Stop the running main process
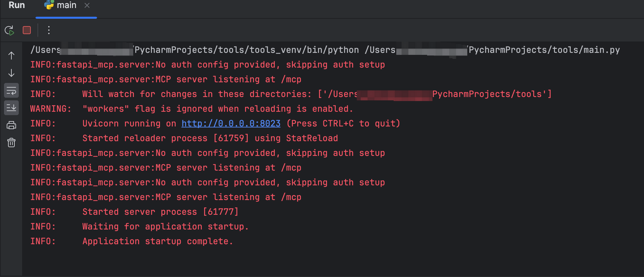The width and height of the screenshot is (644, 277). click(27, 30)
